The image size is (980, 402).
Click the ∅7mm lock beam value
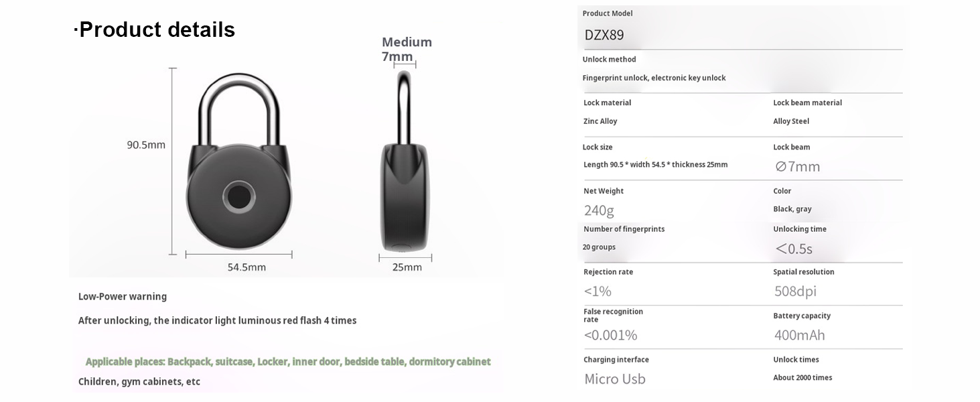coord(797,166)
